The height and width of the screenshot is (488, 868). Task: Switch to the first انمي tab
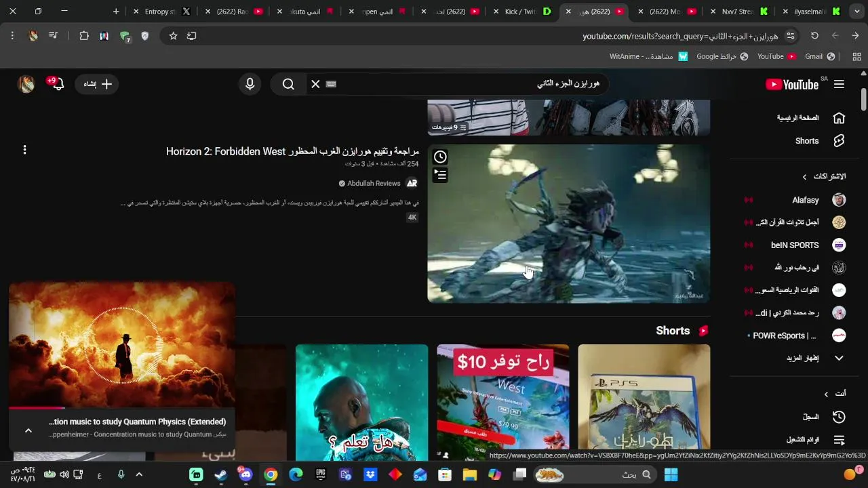[306, 12]
